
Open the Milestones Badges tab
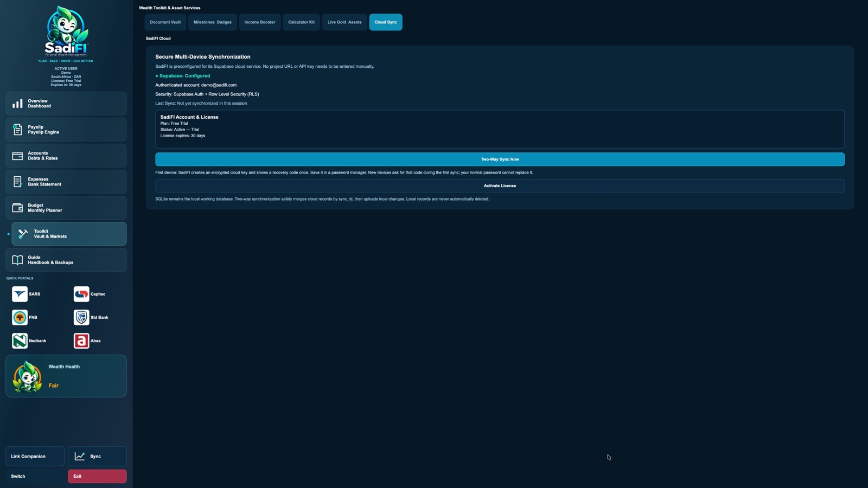(x=213, y=22)
